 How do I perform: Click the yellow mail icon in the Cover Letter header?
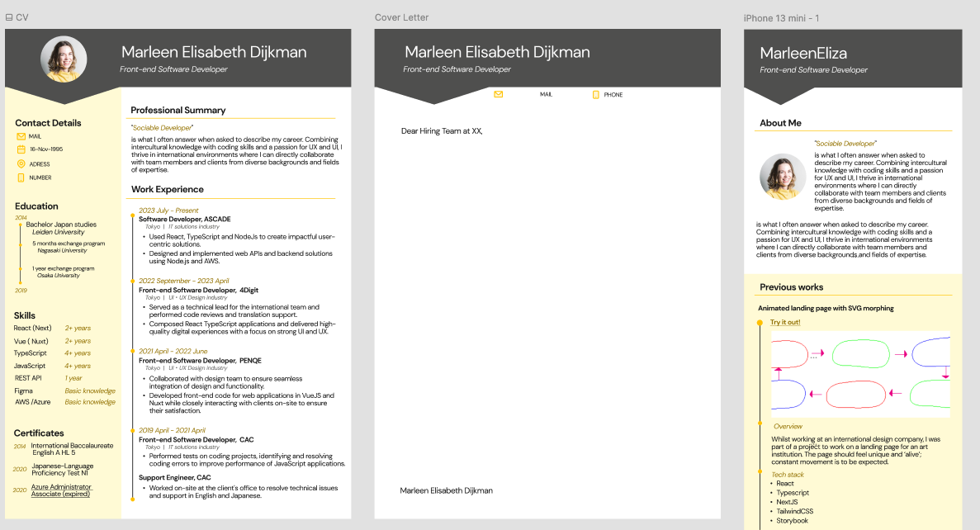coord(499,94)
